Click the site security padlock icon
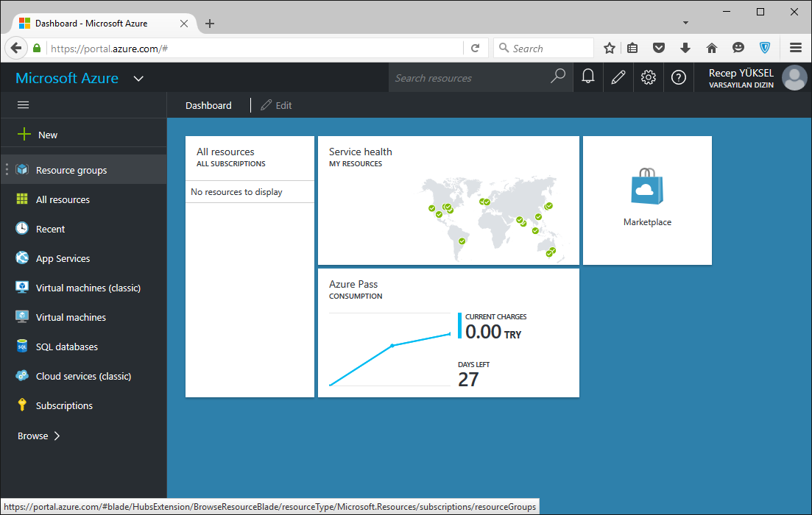The width and height of the screenshot is (812, 515). point(37,48)
